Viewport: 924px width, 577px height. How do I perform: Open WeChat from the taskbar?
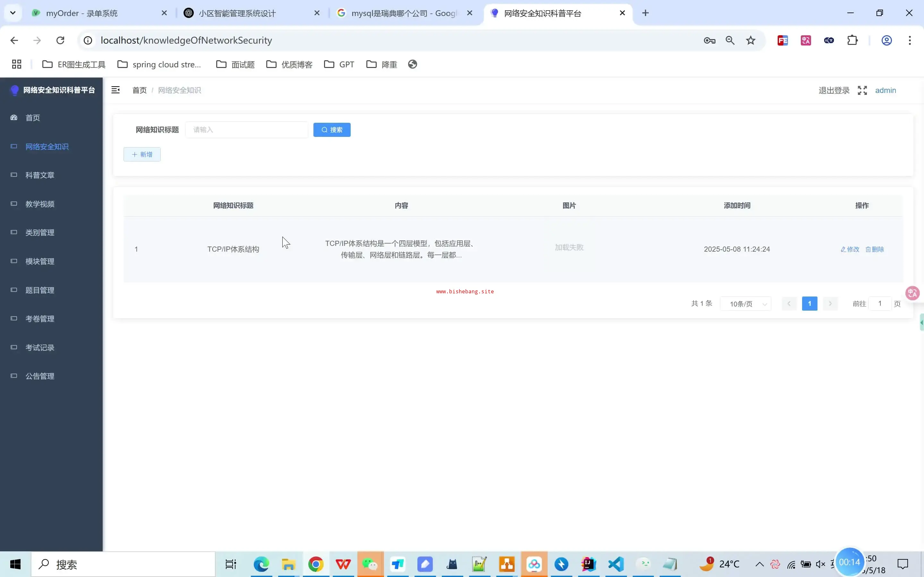(370, 564)
